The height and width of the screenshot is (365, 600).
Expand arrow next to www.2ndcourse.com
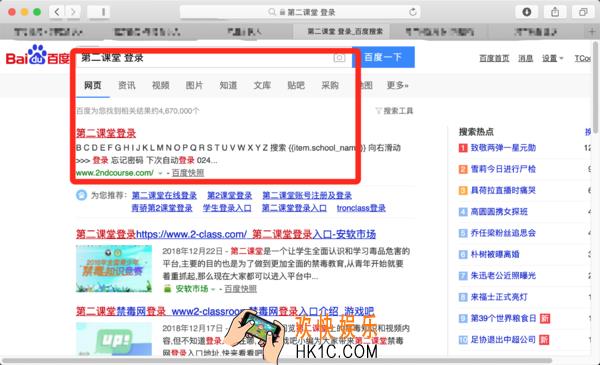(x=160, y=173)
